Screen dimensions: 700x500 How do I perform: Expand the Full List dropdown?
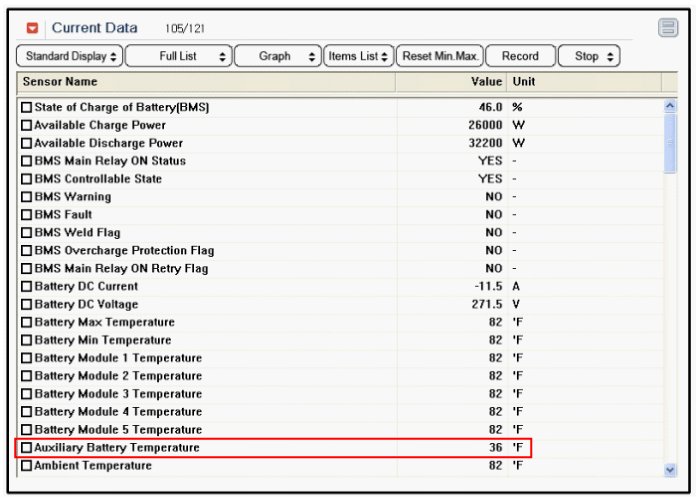click(x=179, y=57)
